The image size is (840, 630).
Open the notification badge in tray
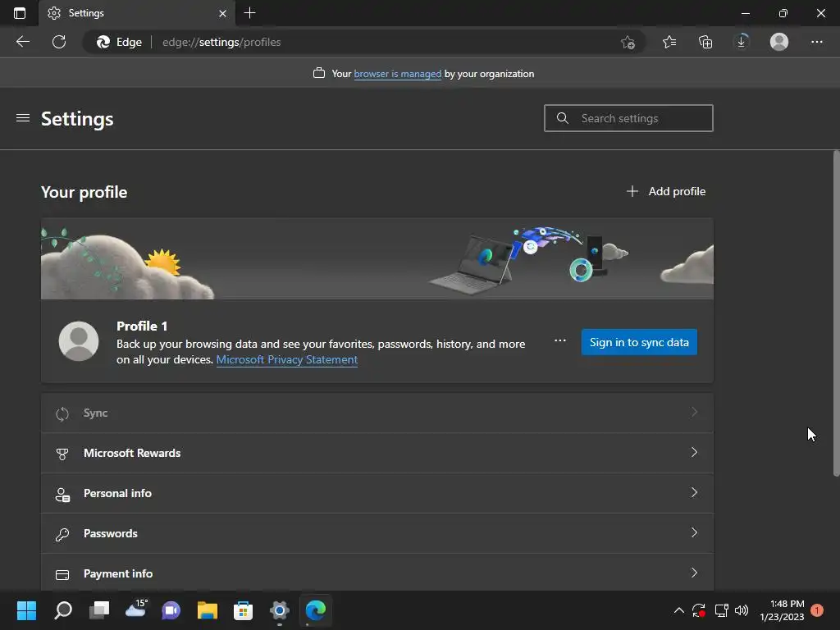817,609
